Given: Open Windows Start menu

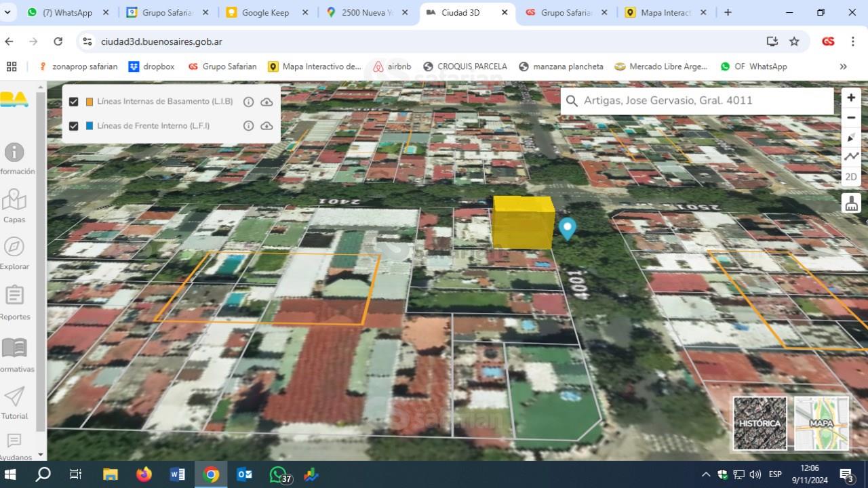Looking at the screenshot, I should [x=11, y=474].
